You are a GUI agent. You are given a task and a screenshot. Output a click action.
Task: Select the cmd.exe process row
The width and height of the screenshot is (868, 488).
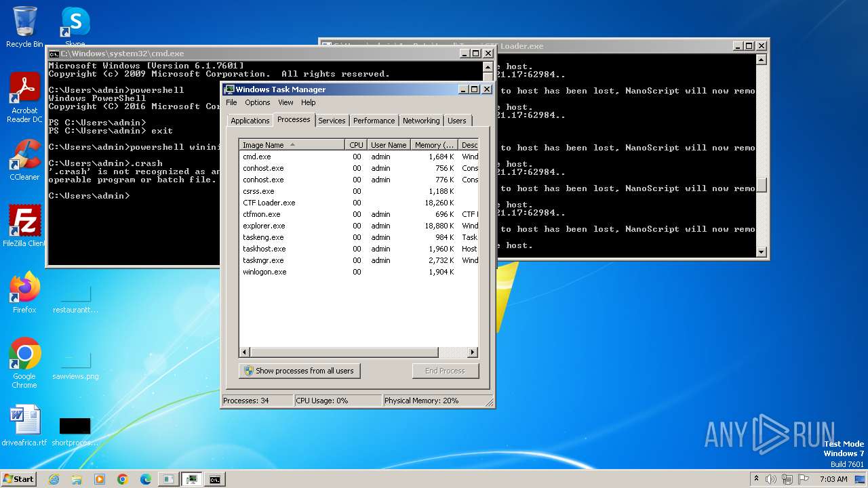(359, 157)
